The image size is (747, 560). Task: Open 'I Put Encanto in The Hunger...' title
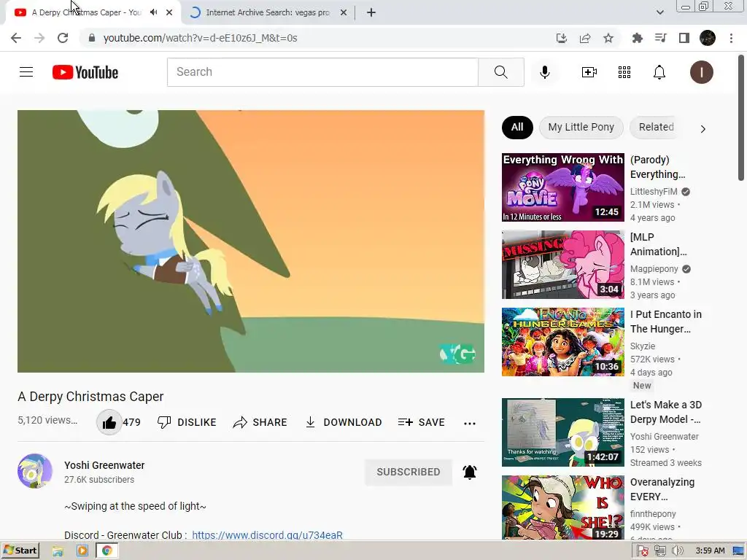(x=665, y=322)
